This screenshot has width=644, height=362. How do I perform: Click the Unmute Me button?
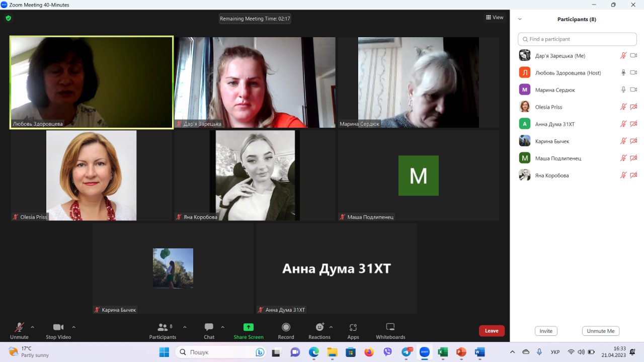tap(601, 331)
